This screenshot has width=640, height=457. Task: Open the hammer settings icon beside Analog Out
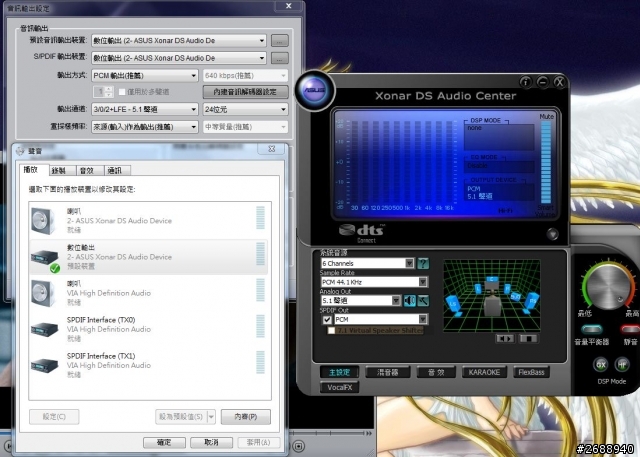pyautogui.click(x=423, y=301)
